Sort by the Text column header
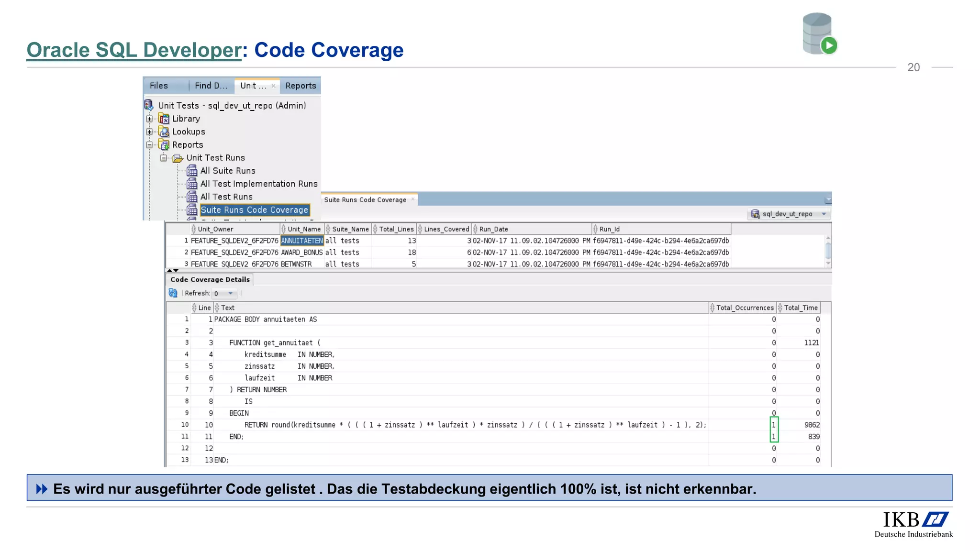This screenshot has height=551, width=980. click(x=461, y=308)
